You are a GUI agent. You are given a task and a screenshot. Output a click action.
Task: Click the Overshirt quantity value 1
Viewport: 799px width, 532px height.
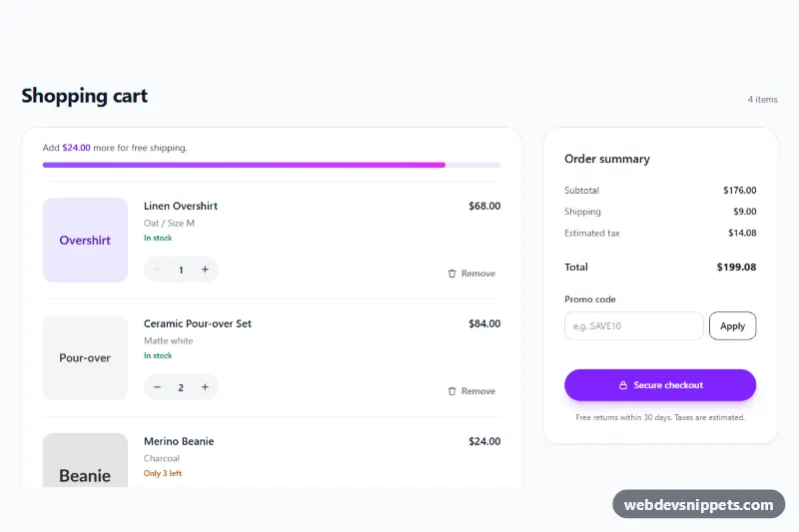click(181, 269)
